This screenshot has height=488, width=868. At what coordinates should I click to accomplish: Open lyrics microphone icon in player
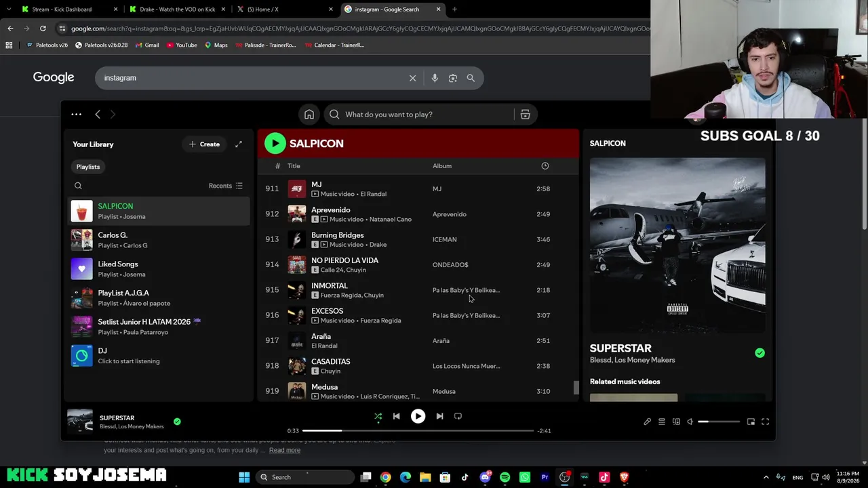click(647, 422)
